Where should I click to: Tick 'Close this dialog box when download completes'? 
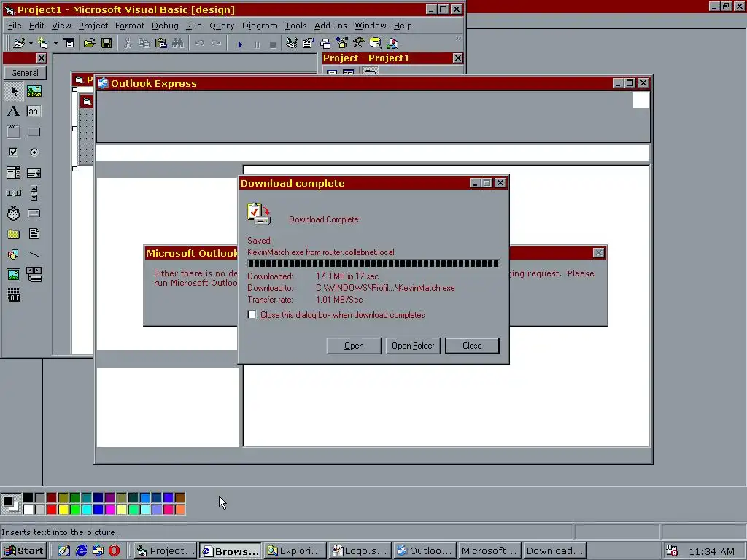252,315
